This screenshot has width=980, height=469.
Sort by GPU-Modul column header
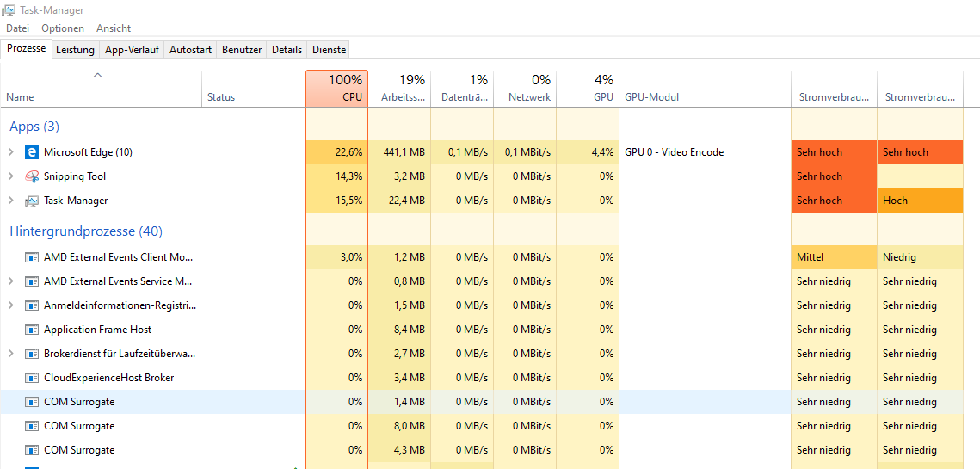(x=705, y=89)
